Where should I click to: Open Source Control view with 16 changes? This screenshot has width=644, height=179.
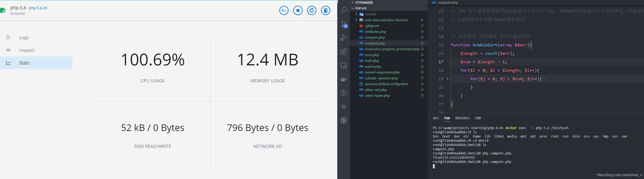pyautogui.click(x=344, y=24)
